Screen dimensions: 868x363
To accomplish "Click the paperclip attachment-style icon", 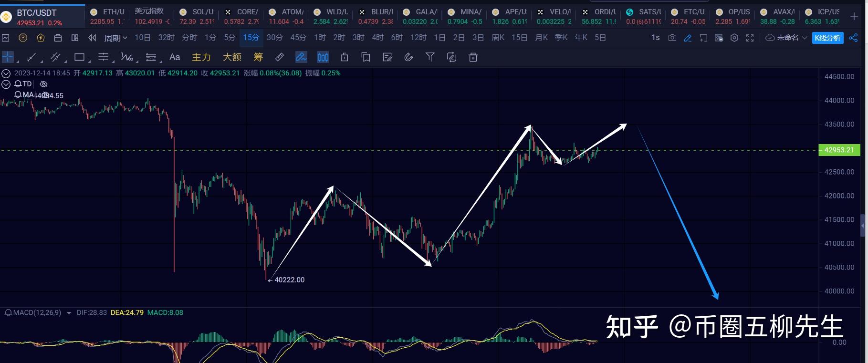I will coord(408,57).
